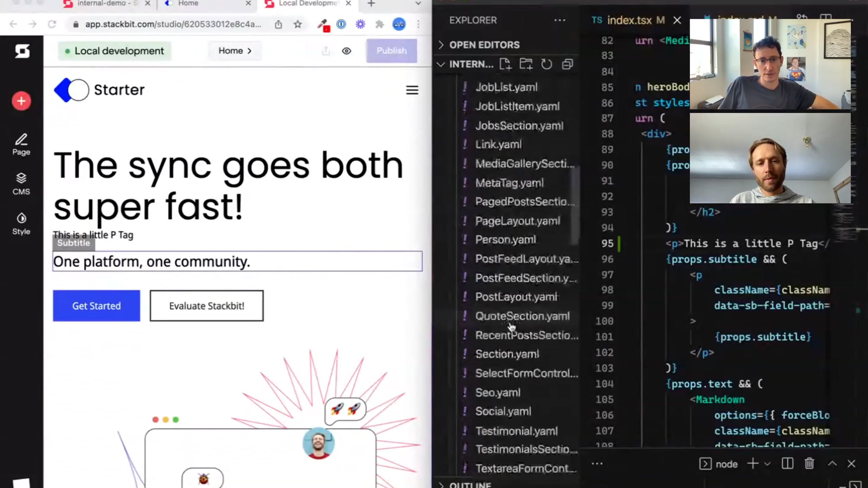Click the eyedropper extension icon
Screen dimensions: 868x488
pyautogui.click(x=323, y=25)
